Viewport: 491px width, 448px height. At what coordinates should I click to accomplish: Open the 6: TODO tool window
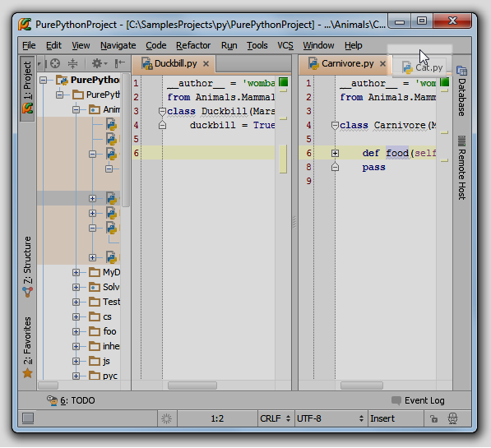pyautogui.click(x=71, y=400)
